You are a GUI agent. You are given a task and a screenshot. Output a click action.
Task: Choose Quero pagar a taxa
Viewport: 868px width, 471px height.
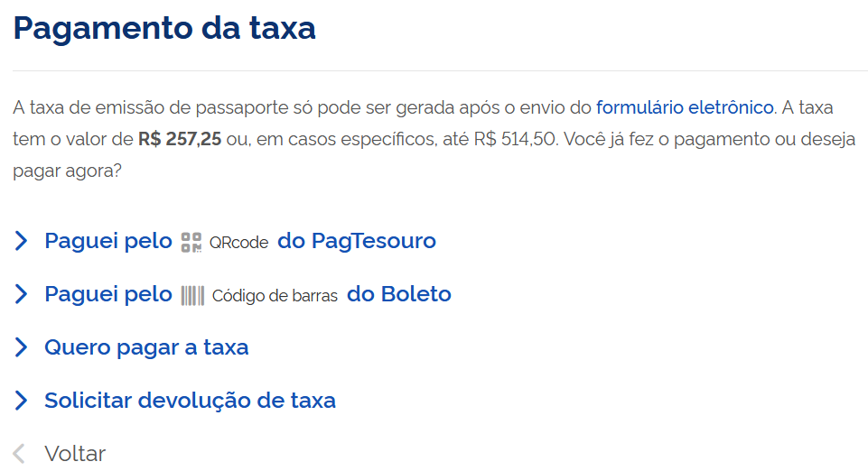(146, 347)
